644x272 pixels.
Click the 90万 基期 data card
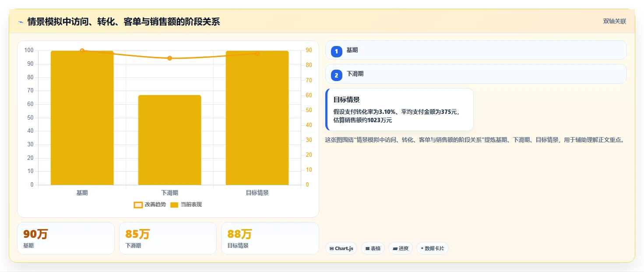pyautogui.click(x=66, y=238)
